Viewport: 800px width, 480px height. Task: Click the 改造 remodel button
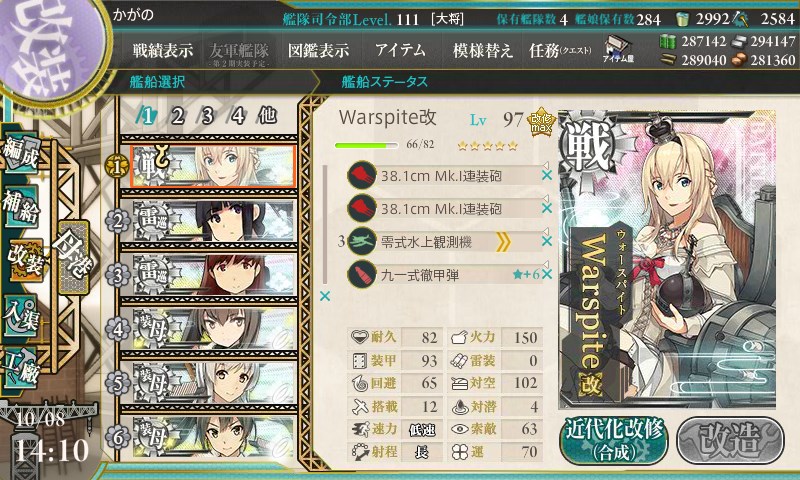point(730,440)
